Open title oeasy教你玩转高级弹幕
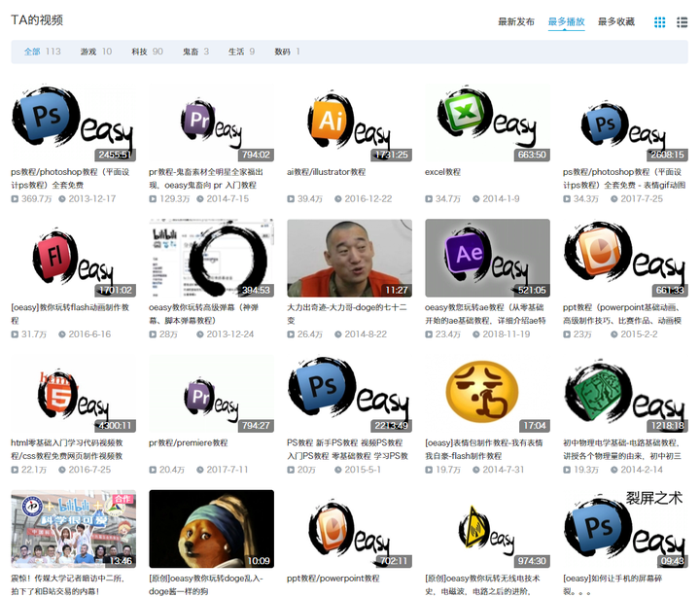The height and width of the screenshot is (597, 700). pos(204,313)
